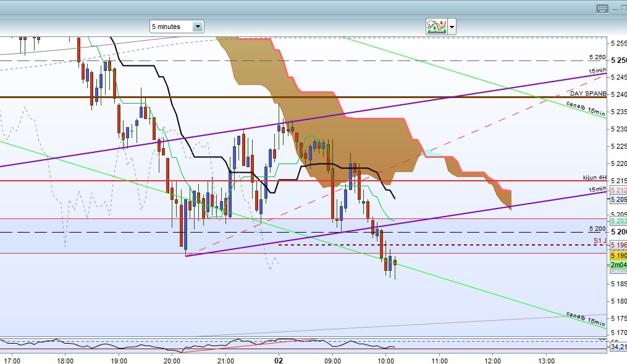Click the add indicators chart icon
This screenshot has height=364, width=627.
(x=436, y=27)
